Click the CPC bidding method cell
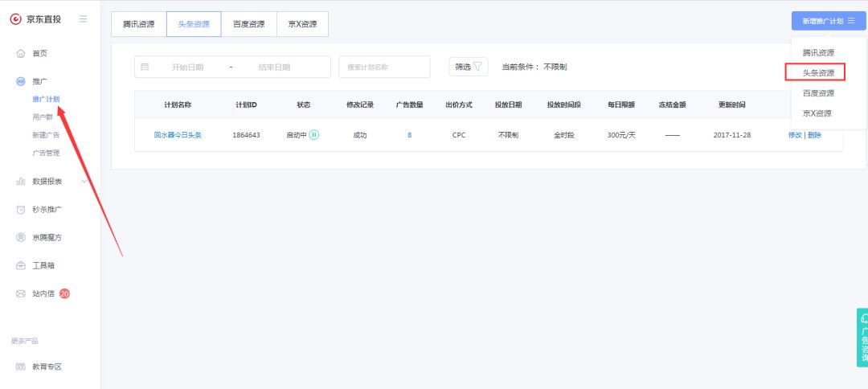This screenshot has height=389, width=868. click(459, 135)
